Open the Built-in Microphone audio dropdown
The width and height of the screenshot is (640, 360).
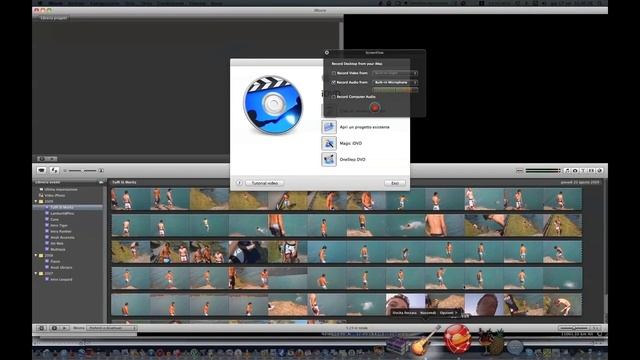point(395,82)
